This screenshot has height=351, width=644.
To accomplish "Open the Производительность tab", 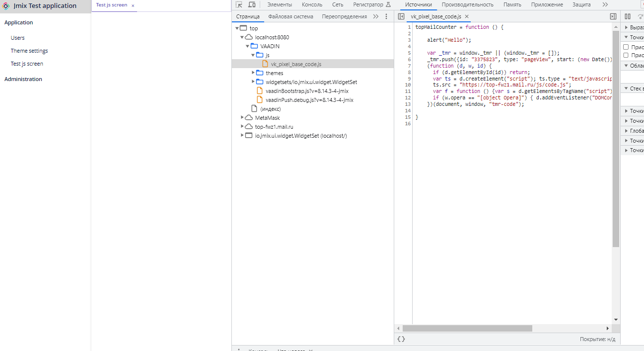I will 468,4.
